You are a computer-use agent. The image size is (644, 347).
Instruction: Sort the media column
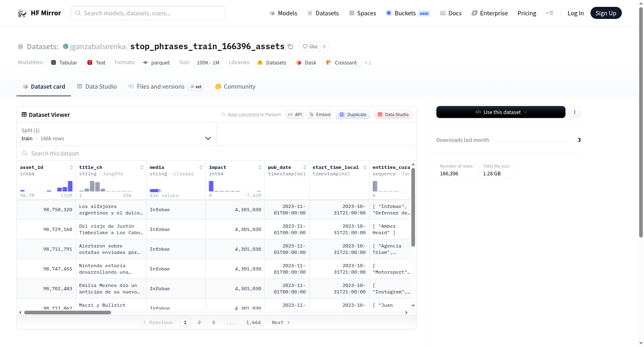[201, 167]
